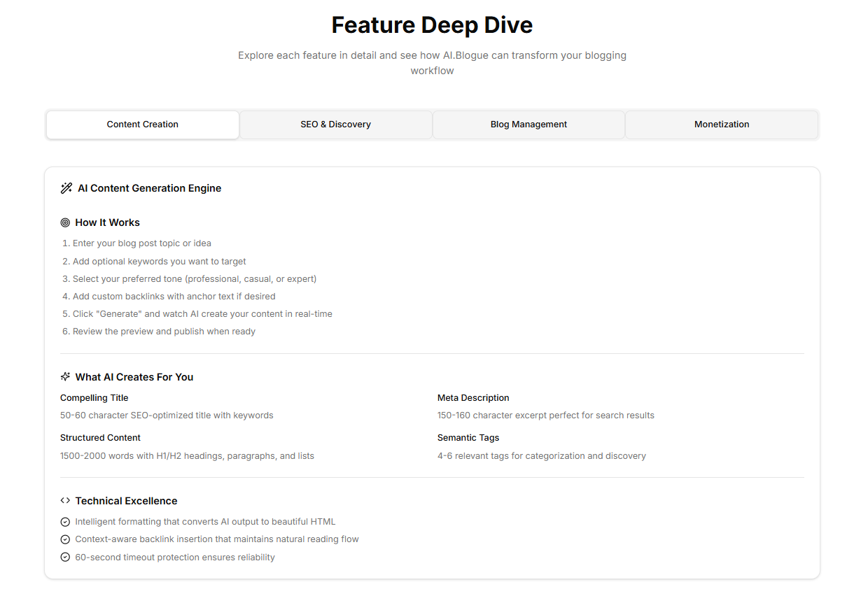Image resolution: width=868 pixels, height=589 pixels.
Task: Switch to the SEO & Discovery tab
Action: click(336, 125)
